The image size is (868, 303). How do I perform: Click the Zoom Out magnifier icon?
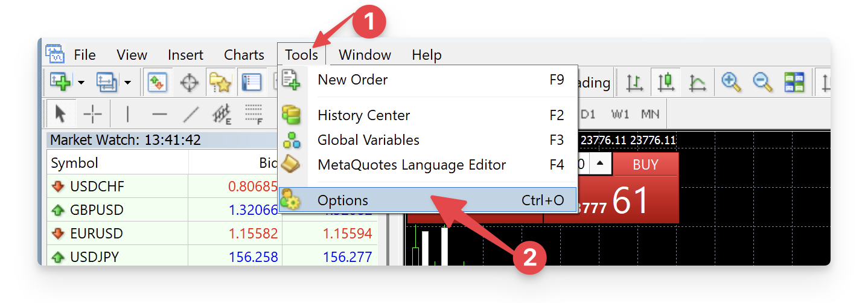[763, 82]
